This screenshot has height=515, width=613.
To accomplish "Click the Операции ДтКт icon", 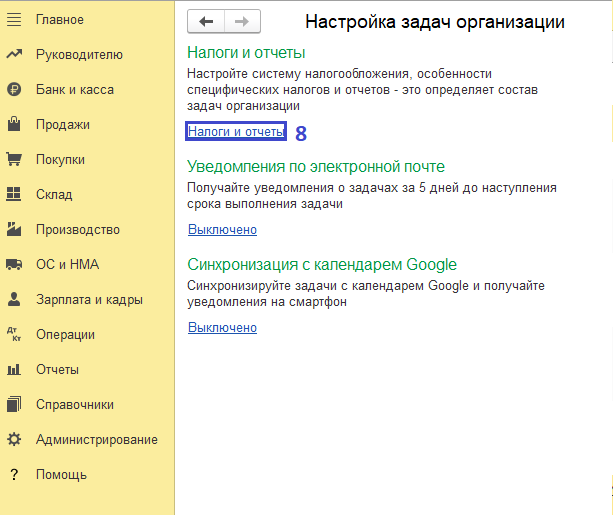I will click(x=14, y=335).
